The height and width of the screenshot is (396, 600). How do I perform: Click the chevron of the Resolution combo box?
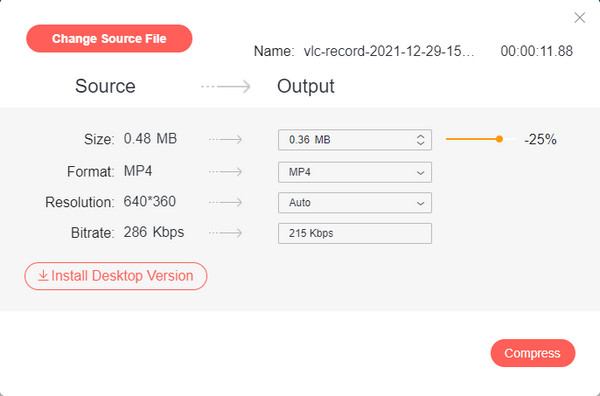click(420, 203)
